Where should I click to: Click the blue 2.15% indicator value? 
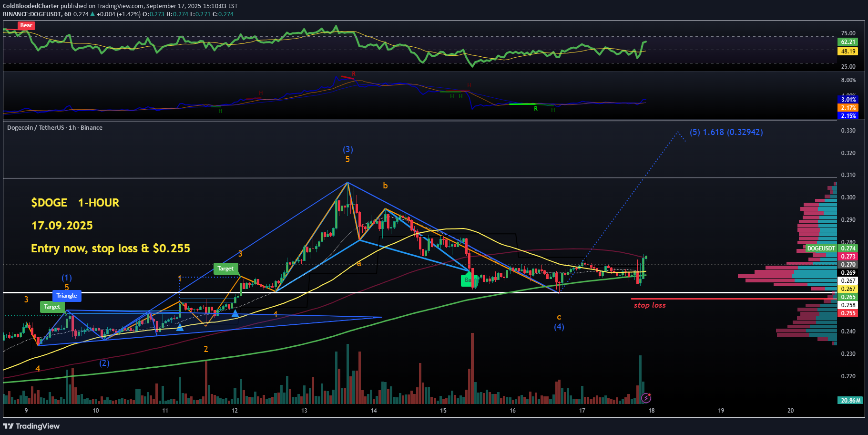(x=848, y=116)
